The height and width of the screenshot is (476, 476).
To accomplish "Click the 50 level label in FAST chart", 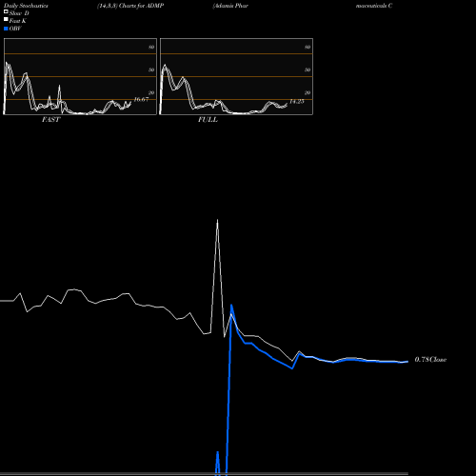I will tap(151, 69).
